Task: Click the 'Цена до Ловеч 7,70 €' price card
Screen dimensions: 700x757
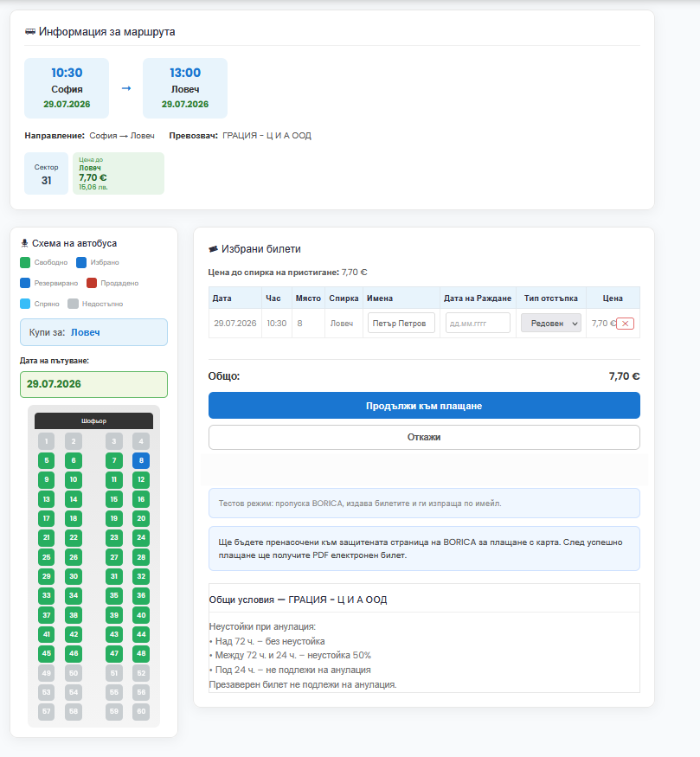Action: click(x=119, y=174)
